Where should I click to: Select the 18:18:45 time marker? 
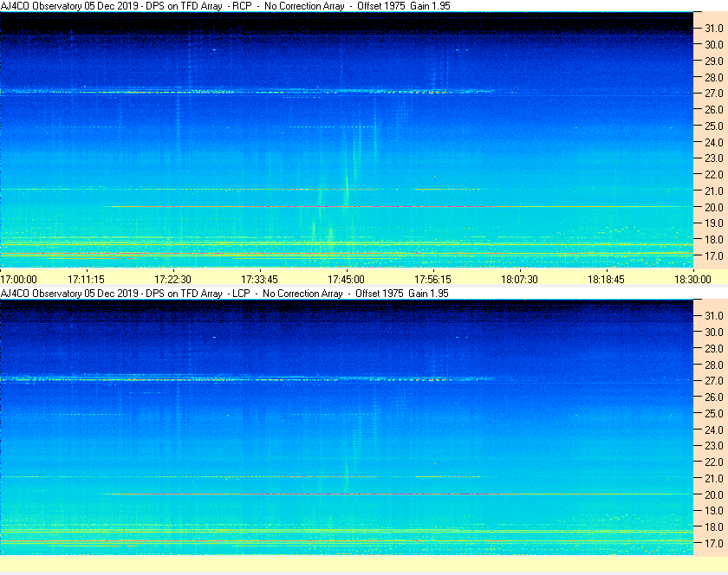pyautogui.click(x=607, y=279)
